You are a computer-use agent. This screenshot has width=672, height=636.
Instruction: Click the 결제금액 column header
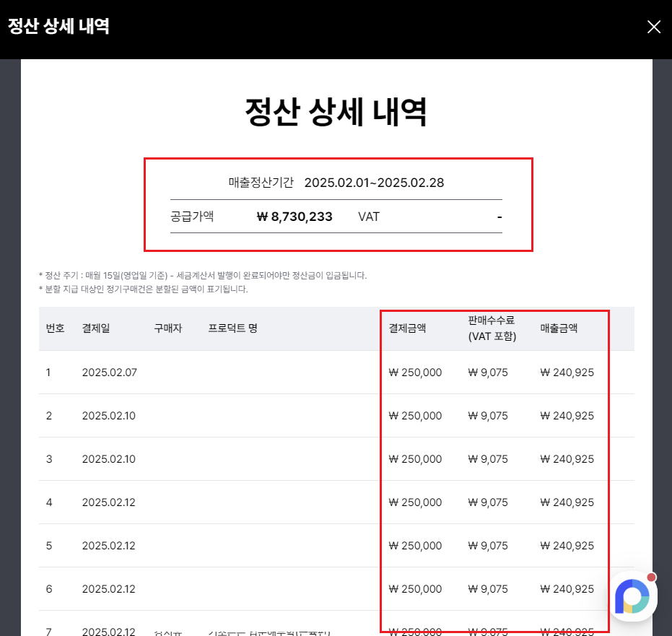407,328
